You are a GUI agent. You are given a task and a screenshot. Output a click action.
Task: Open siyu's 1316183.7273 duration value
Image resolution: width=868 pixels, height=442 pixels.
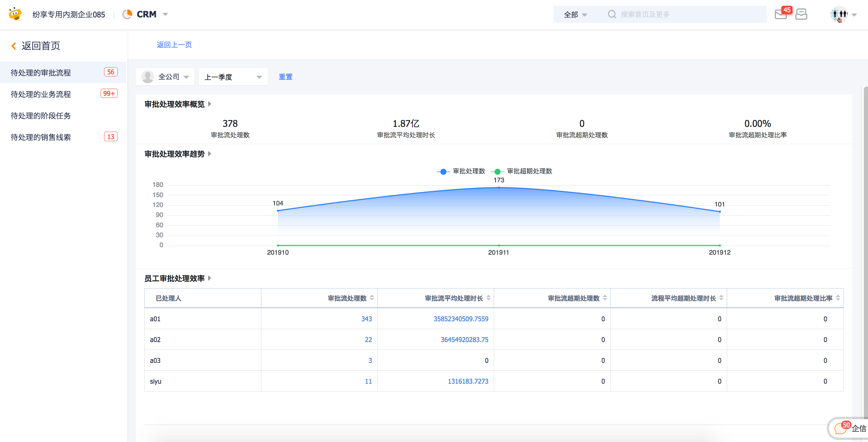[x=468, y=381]
